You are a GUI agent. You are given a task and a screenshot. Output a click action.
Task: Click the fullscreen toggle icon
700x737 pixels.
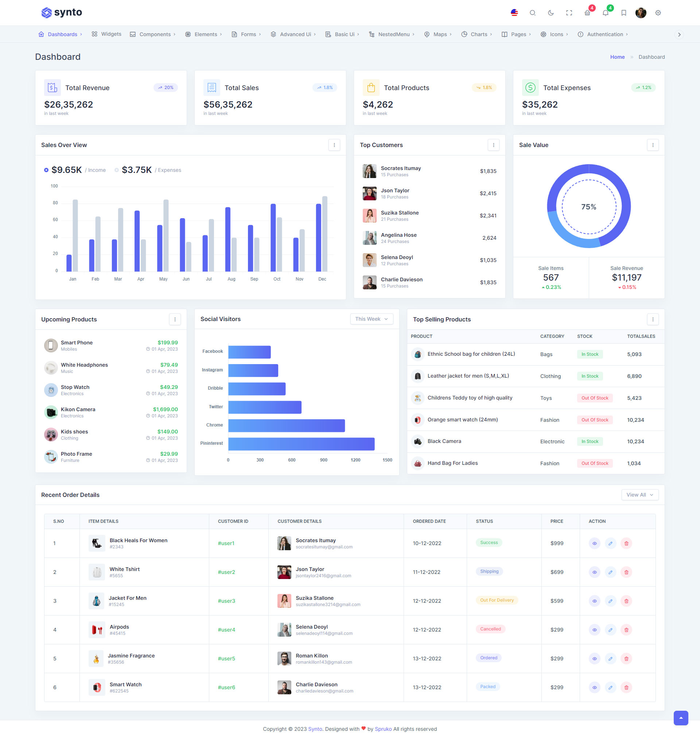569,13
